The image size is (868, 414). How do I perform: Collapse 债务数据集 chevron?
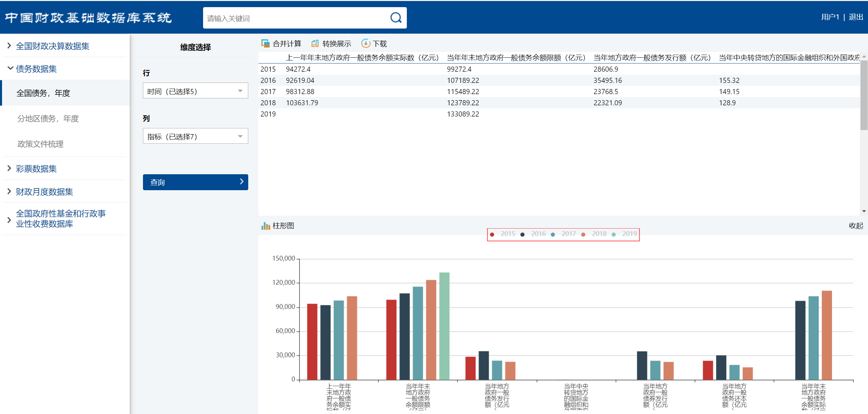pyautogui.click(x=10, y=68)
